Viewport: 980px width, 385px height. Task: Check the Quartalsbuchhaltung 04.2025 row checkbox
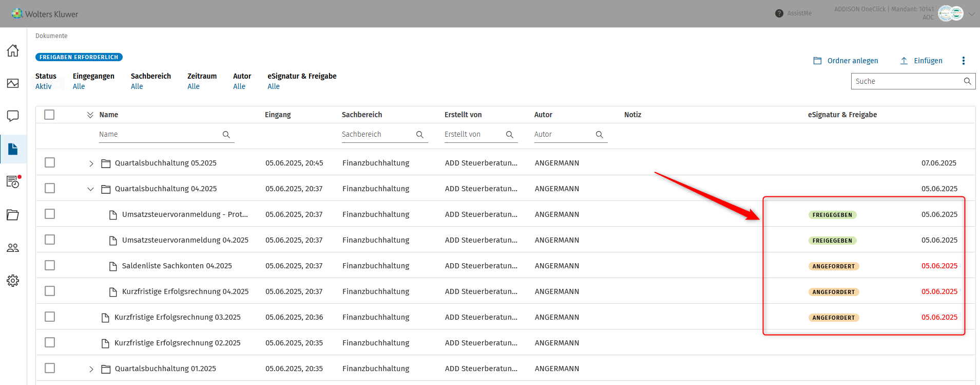tap(50, 188)
